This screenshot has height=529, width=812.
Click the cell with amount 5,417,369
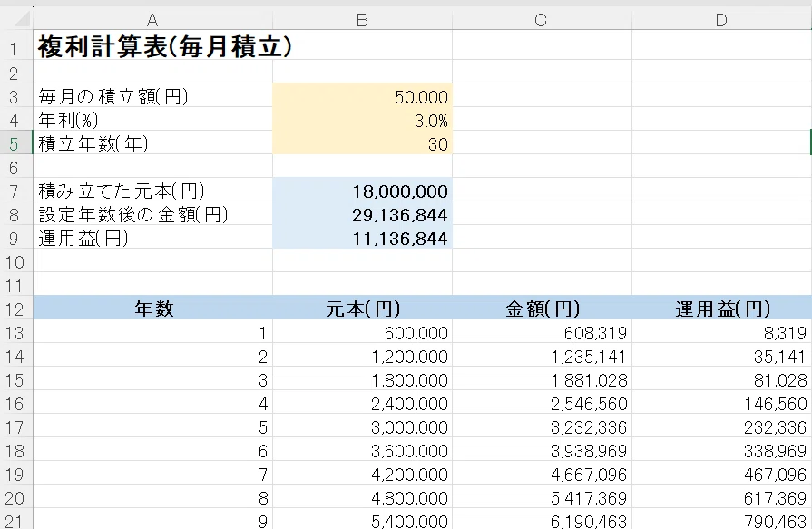542,497
